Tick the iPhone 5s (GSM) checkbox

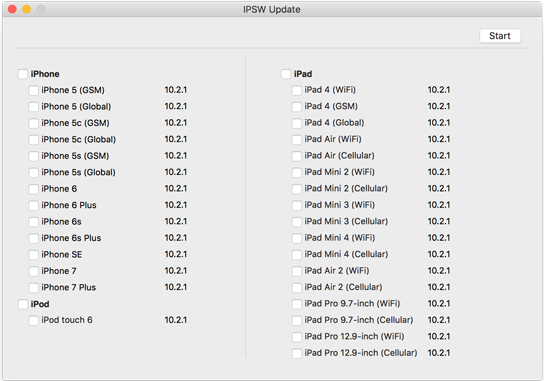click(34, 156)
